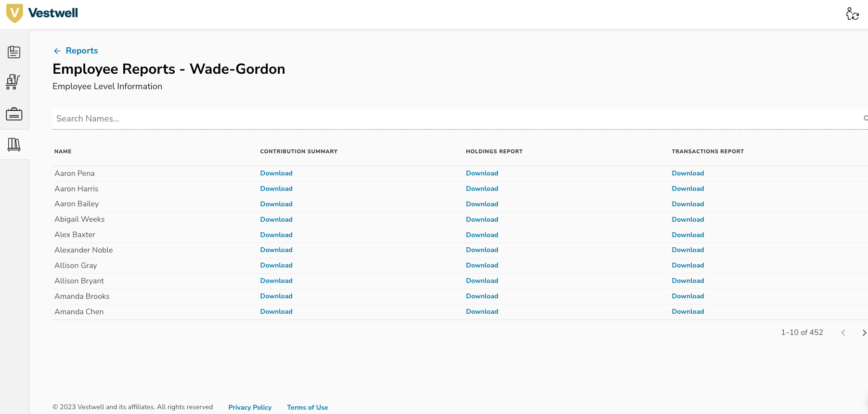
Task: Download Alex Baxter's holdings report
Action: tap(482, 235)
